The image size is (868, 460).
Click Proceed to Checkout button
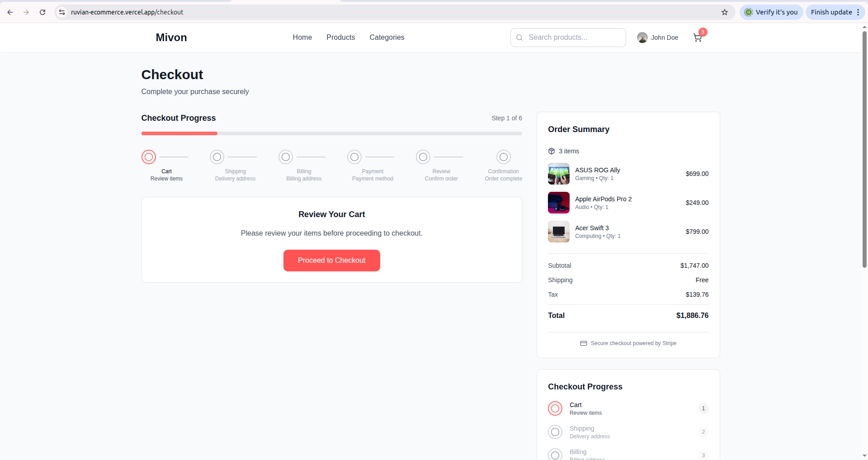[332, 261]
